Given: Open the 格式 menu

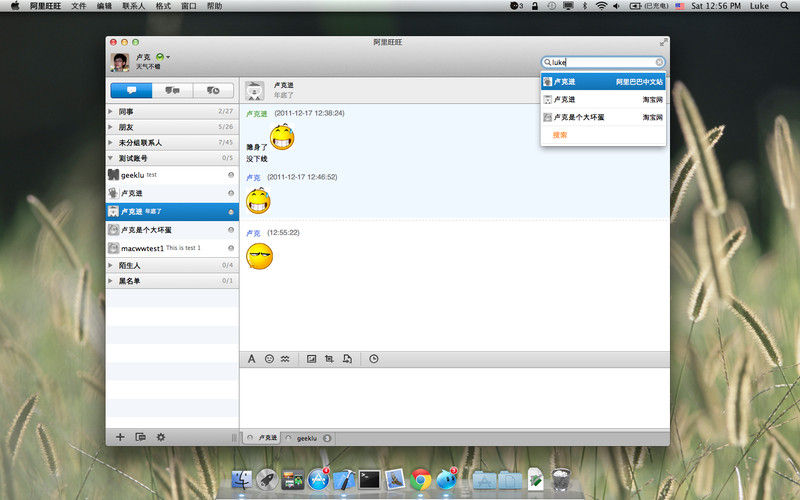Looking at the screenshot, I should 163,6.
